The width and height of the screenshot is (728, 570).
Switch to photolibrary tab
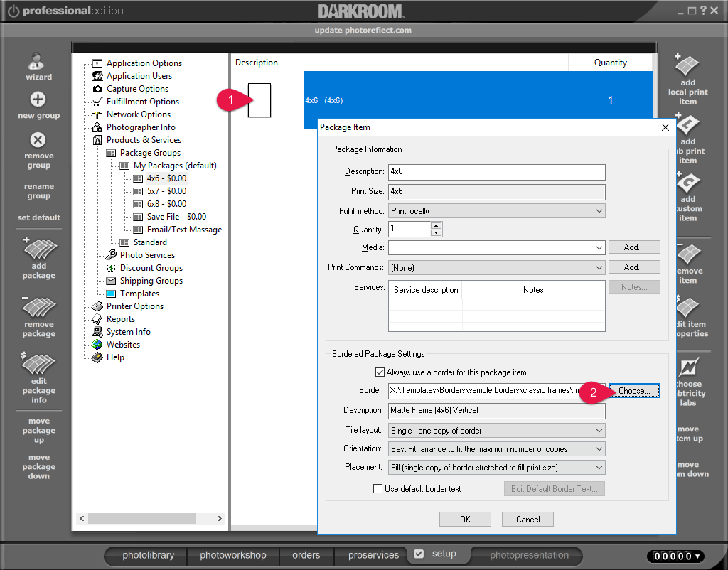(148, 555)
